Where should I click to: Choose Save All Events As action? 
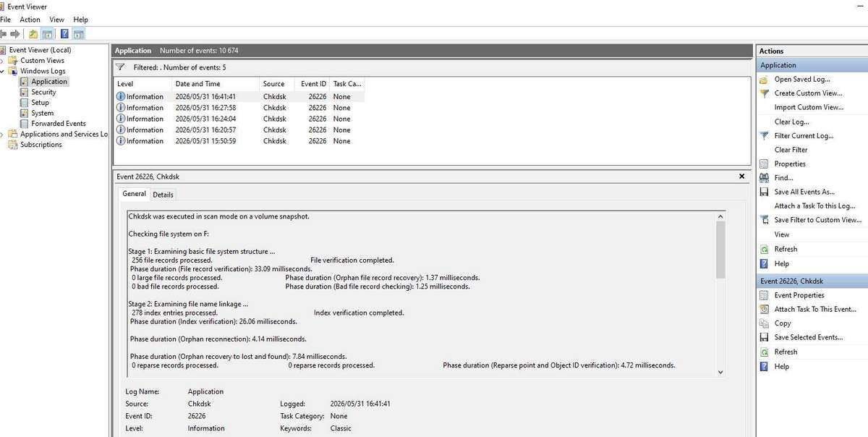click(804, 192)
